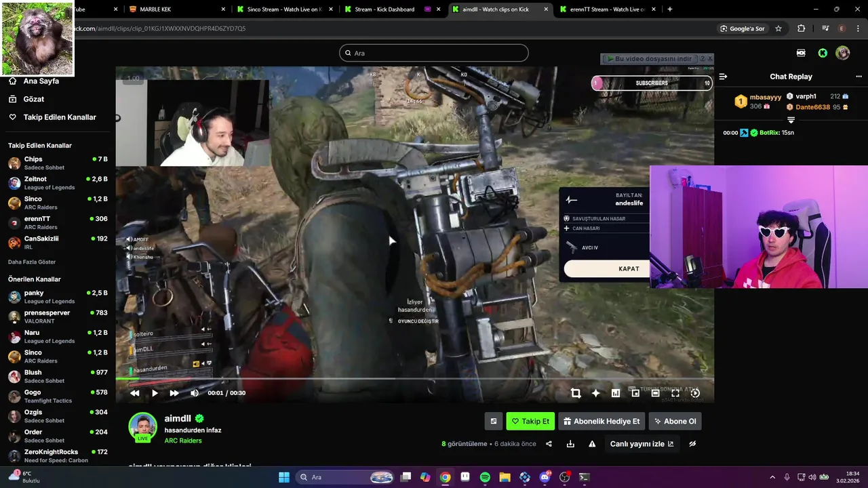868x488 pixels.
Task: Expand the gifter leaderboard in chat
Action: pos(791,120)
